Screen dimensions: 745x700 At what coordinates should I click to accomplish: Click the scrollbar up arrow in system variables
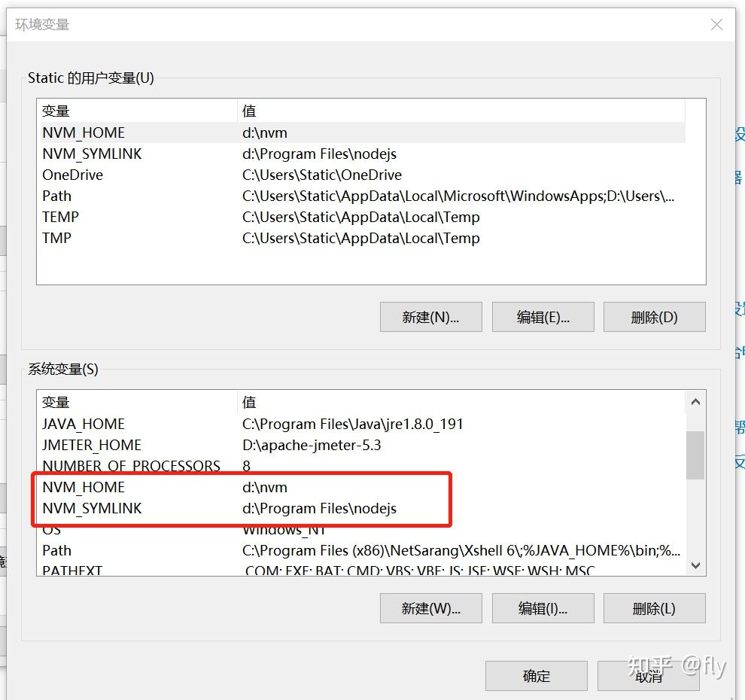pos(695,401)
